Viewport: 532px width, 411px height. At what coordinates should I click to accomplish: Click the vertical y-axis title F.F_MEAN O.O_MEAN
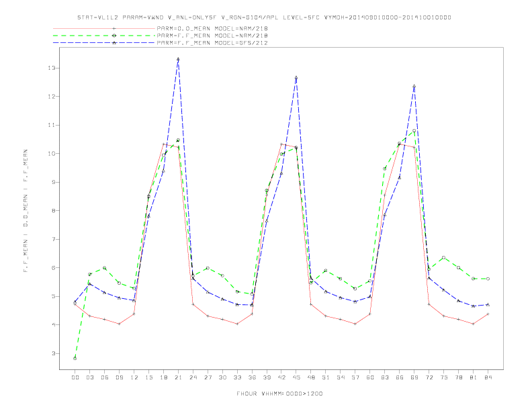tap(26, 211)
